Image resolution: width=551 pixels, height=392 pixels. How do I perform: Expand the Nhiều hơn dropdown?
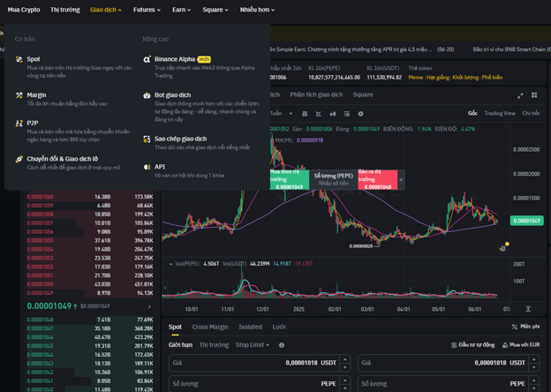click(x=257, y=10)
